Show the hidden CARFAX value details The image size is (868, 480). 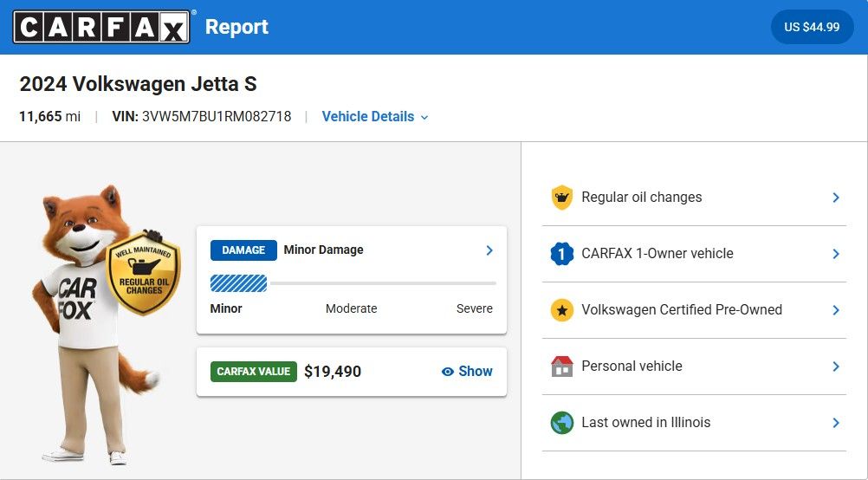(x=467, y=372)
